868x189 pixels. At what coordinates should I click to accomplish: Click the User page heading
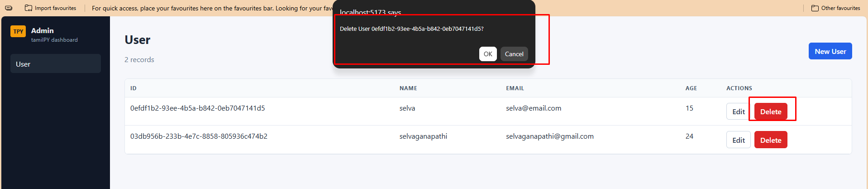[x=138, y=40]
